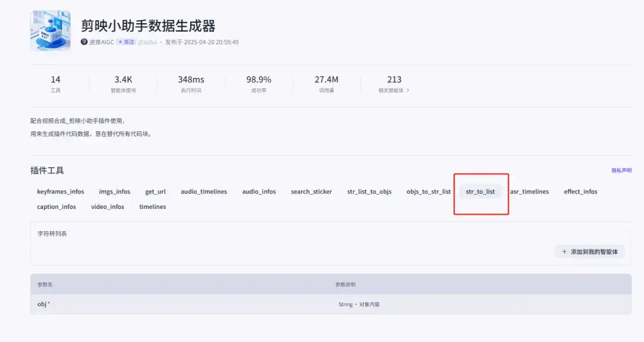644x342 pixels.
Task: Click the + 关注 follow button
Action: 126,42
